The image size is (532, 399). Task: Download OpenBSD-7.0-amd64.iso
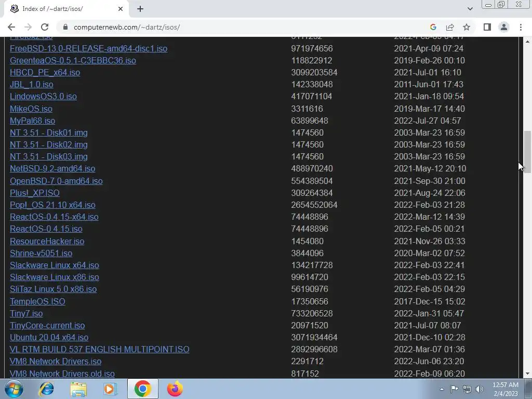pos(56,181)
